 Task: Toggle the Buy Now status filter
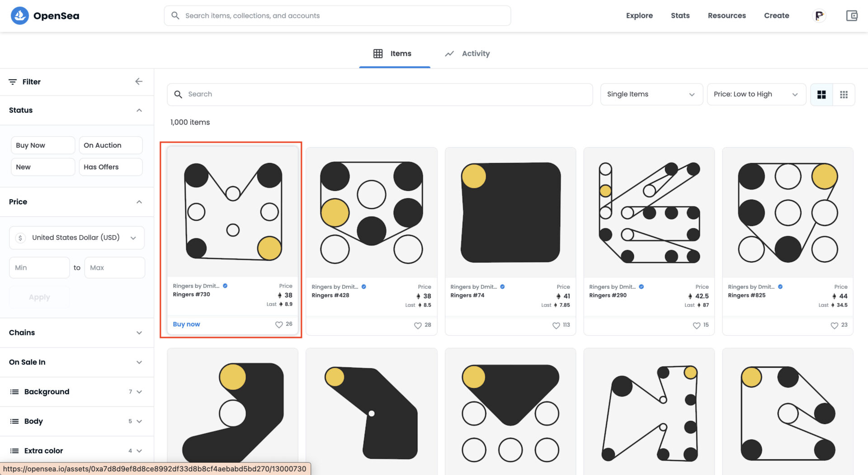click(x=42, y=145)
